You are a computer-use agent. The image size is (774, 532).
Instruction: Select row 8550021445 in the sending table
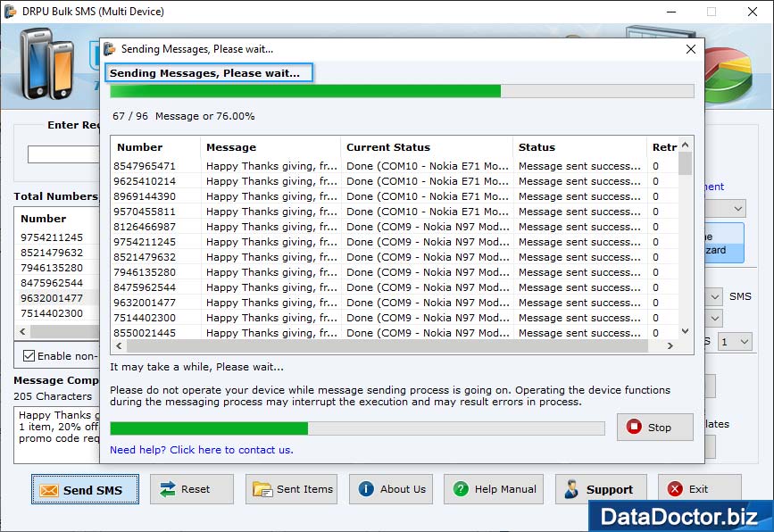[395, 333]
